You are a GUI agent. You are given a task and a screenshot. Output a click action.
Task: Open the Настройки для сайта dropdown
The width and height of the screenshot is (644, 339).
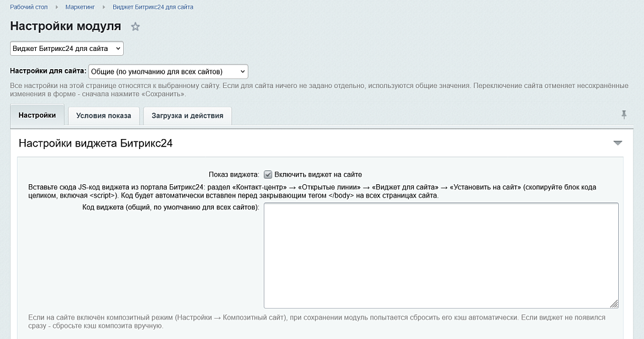click(x=168, y=72)
